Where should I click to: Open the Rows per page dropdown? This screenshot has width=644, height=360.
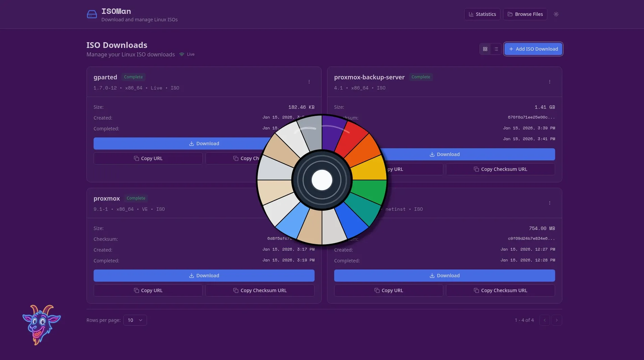tap(135, 320)
